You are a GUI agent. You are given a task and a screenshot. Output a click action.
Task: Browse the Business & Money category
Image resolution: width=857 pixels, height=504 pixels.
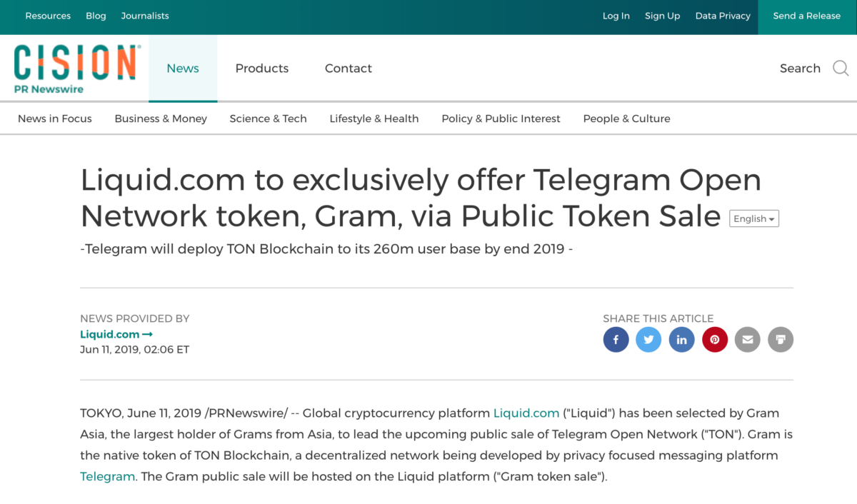[161, 119]
